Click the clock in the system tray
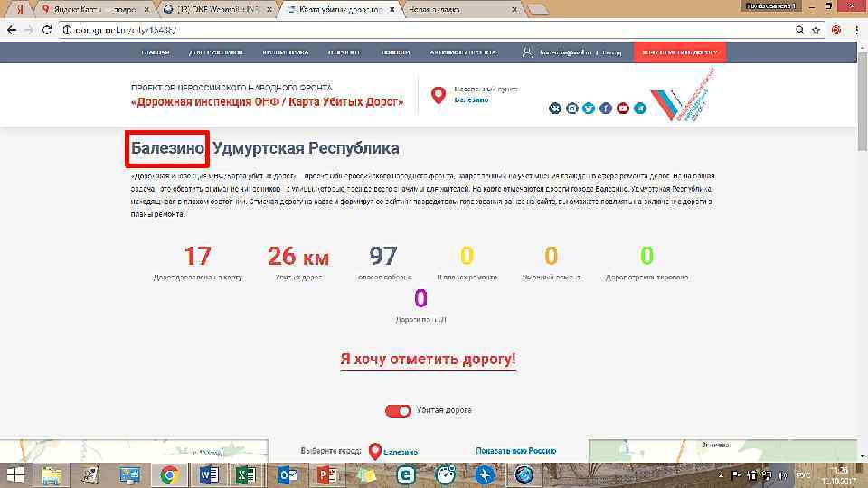Screen dimensions: 868x488 click(839, 475)
